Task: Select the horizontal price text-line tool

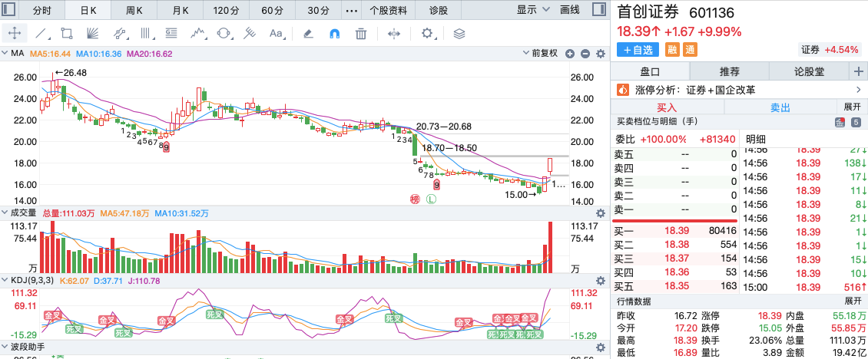Action: tap(171, 33)
